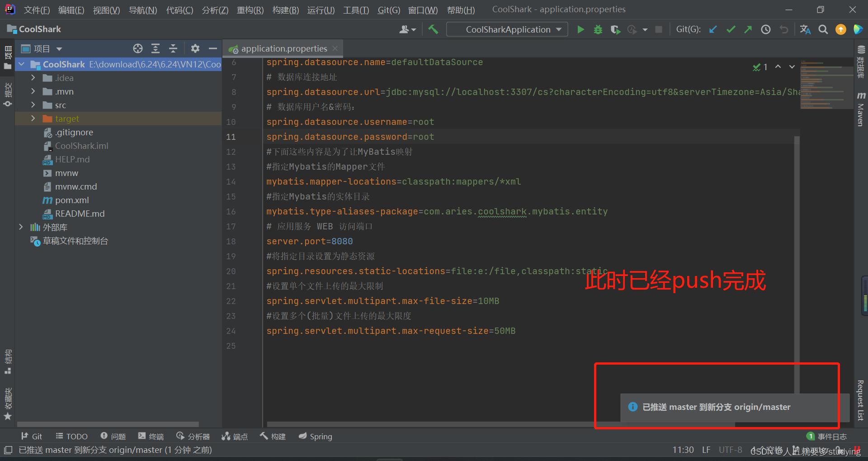
Task: Update project with the blue Git arrow
Action: pyautogui.click(x=713, y=29)
